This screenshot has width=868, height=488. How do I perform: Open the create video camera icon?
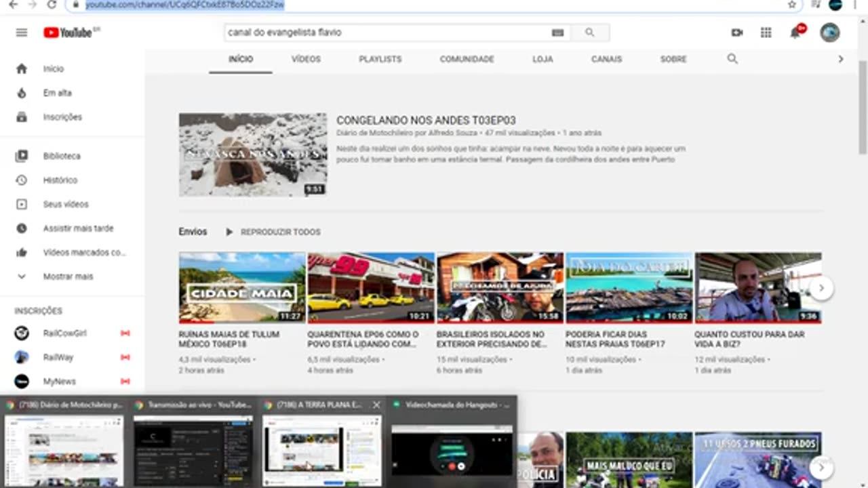tap(737, 33)
